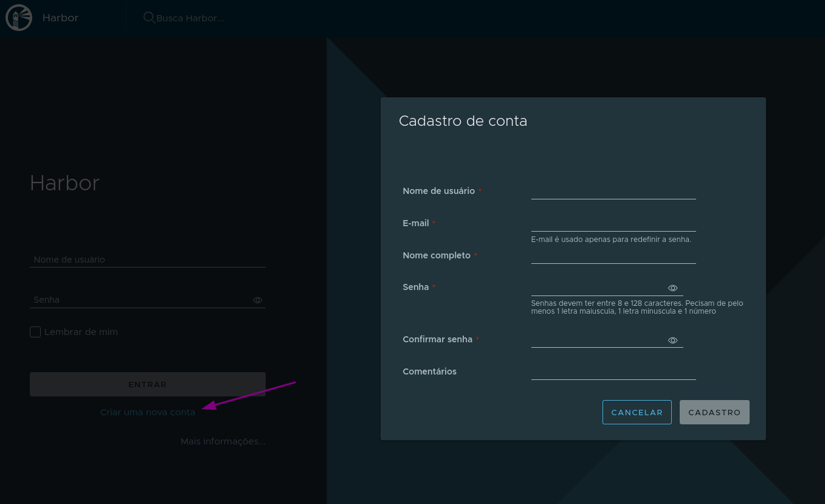Click the Comentários input field
This screenshot has width=825, height=504.
click(x=613, y=372)
